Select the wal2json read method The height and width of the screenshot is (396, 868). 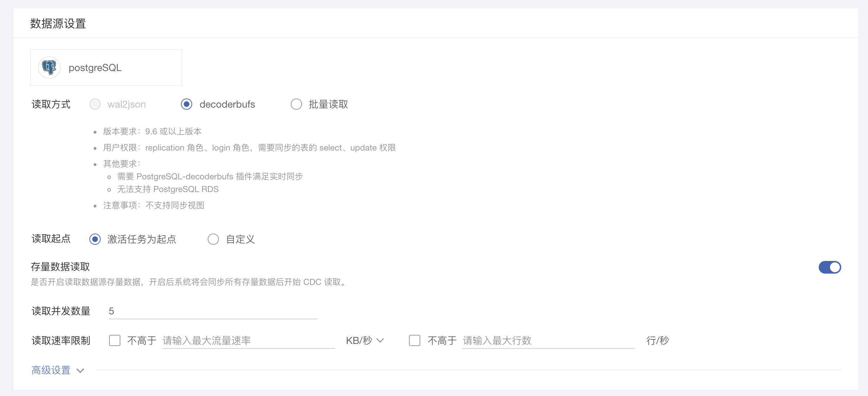pyautogui.click(x=95, y=104)
